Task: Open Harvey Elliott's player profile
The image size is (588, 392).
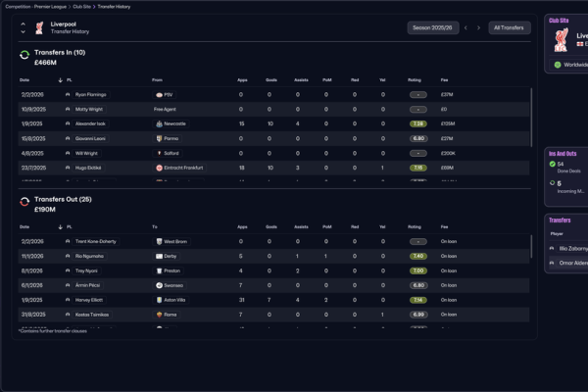Action: (x=90, y=300)
